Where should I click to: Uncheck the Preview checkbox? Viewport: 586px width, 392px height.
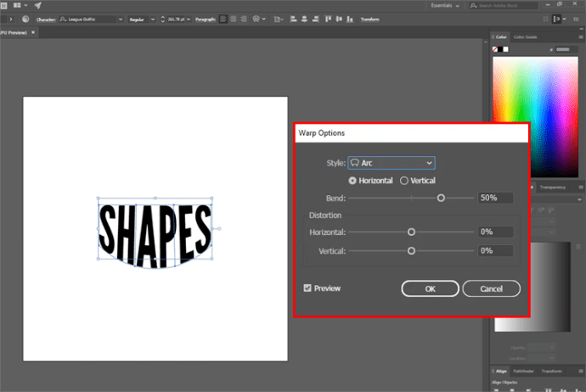pos(307,288)
